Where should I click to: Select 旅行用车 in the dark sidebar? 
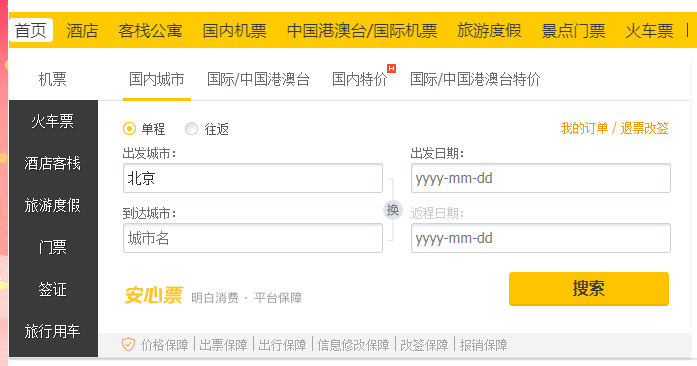(x=53, y=331)
